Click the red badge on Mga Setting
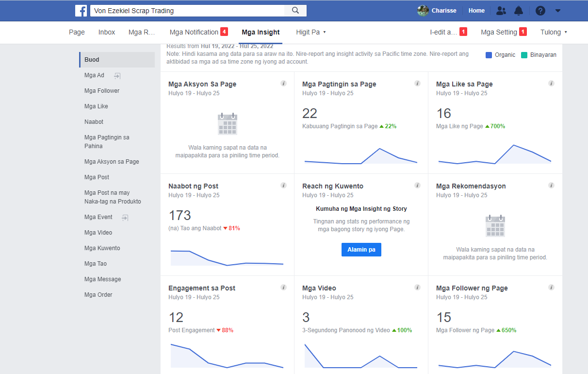The height and width of the screenshot is (374, 588). point(523,32)
